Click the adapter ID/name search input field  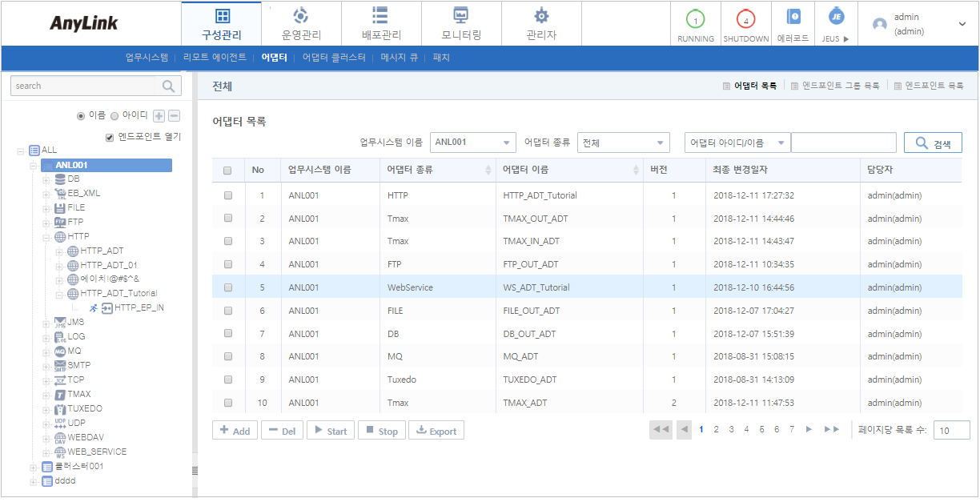coord(843,143)
